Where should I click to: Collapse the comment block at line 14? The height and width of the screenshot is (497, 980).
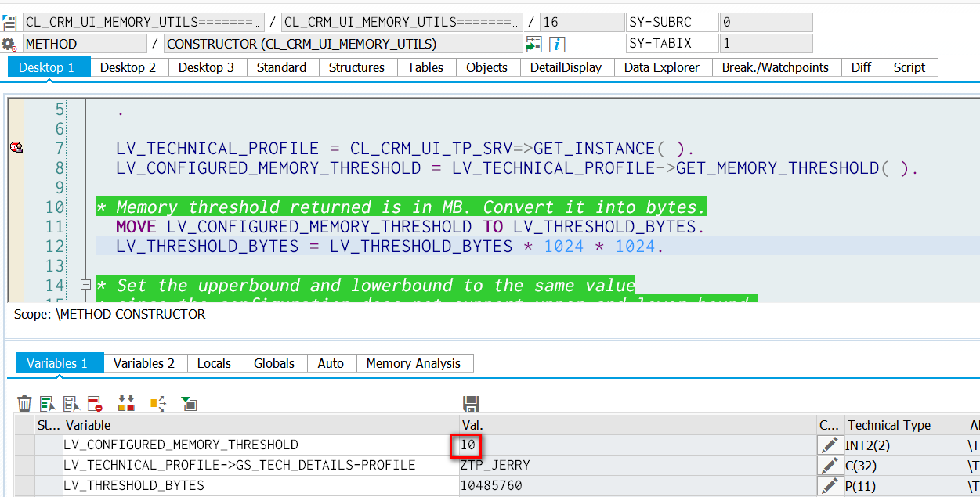[x=85, y=285]
